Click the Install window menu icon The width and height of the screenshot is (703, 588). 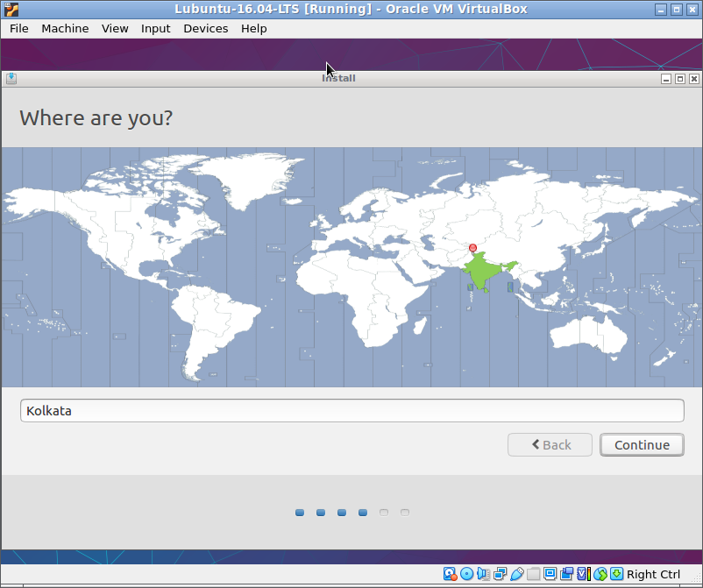pos(11,79)
